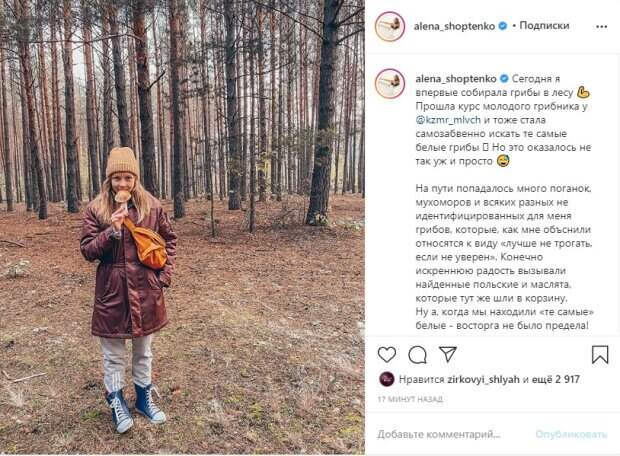Show the list of 2 917 other likes
Image resolution: width=620 pixels, height=456 pixels.
click(555, 379)
